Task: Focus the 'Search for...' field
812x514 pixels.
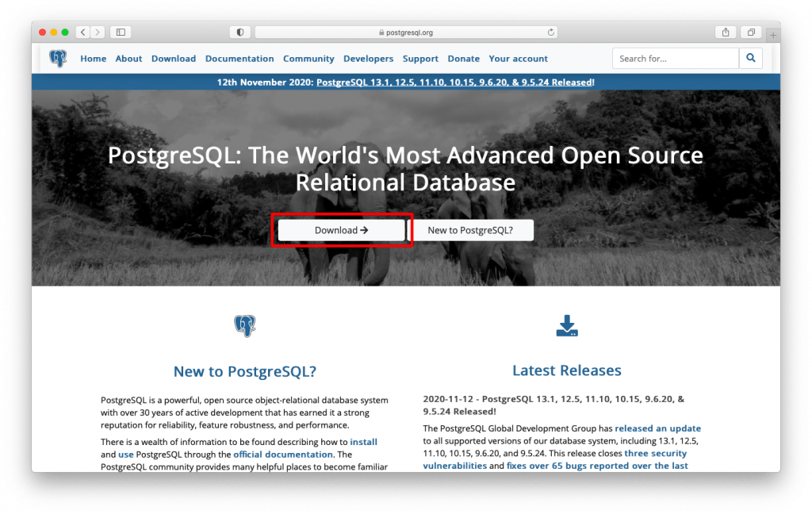Action: coord(676,58)
